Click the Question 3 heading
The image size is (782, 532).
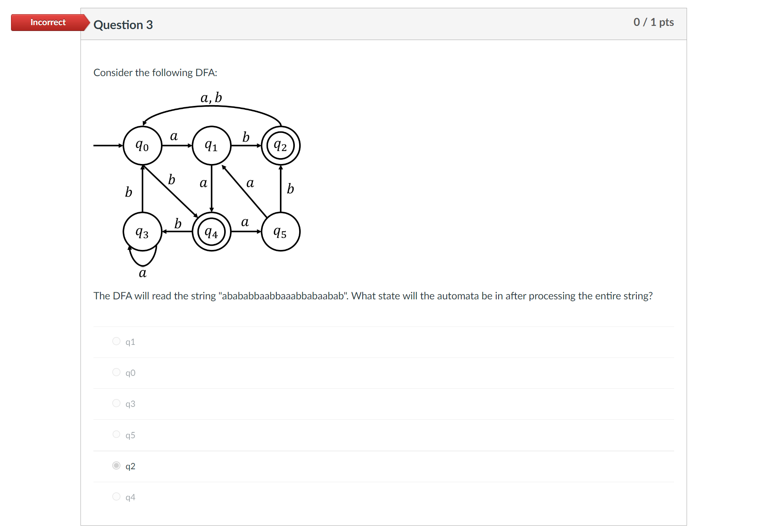(124, 25)
